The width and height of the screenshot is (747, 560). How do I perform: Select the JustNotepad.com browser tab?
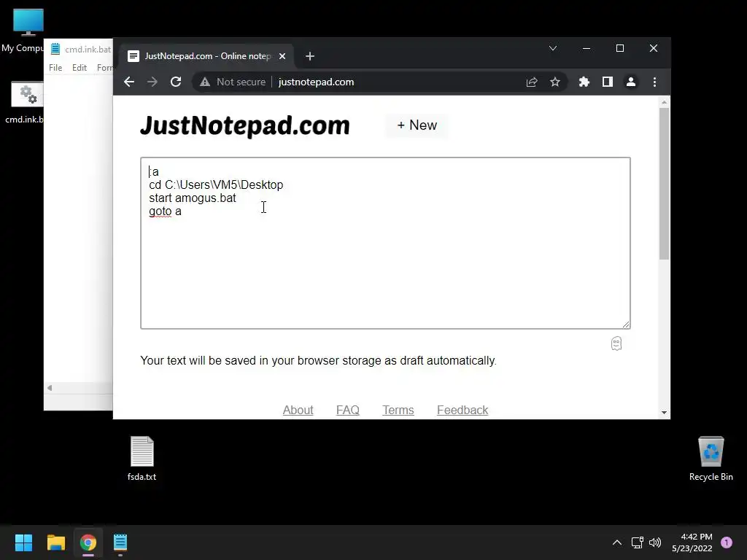[x=206, y=56]
